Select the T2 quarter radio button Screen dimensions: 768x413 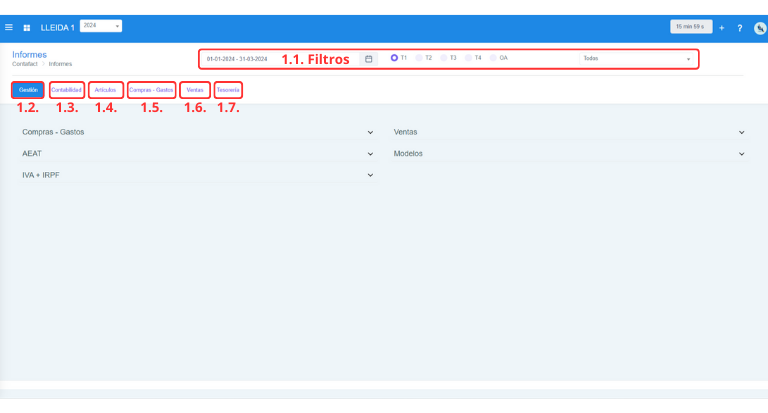coord(419,58)
